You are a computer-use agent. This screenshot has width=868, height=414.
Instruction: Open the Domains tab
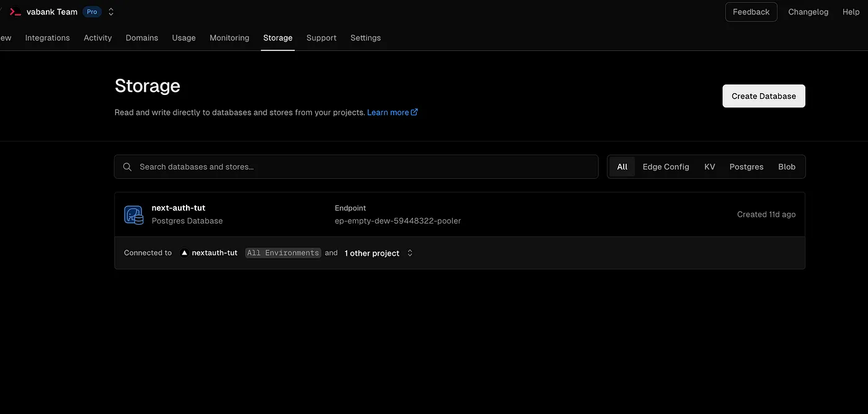[x=141, y=38]
